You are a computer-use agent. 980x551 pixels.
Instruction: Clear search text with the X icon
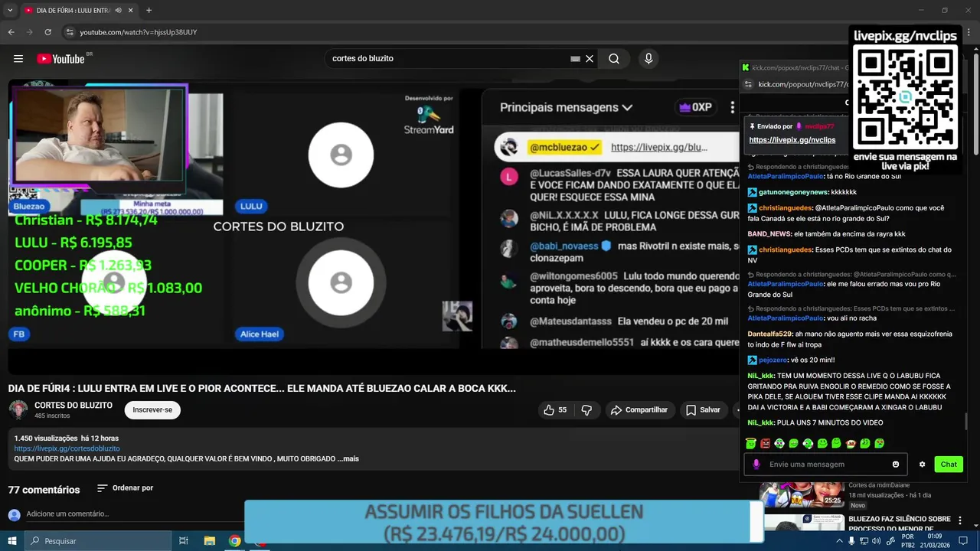click(590, 59)
